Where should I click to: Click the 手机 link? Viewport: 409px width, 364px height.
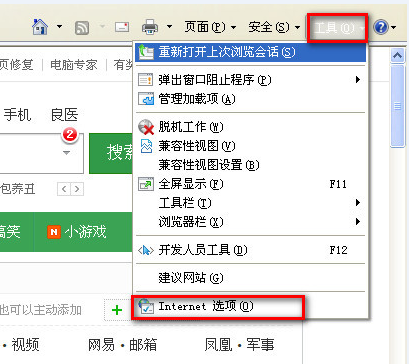click(17, 115)
